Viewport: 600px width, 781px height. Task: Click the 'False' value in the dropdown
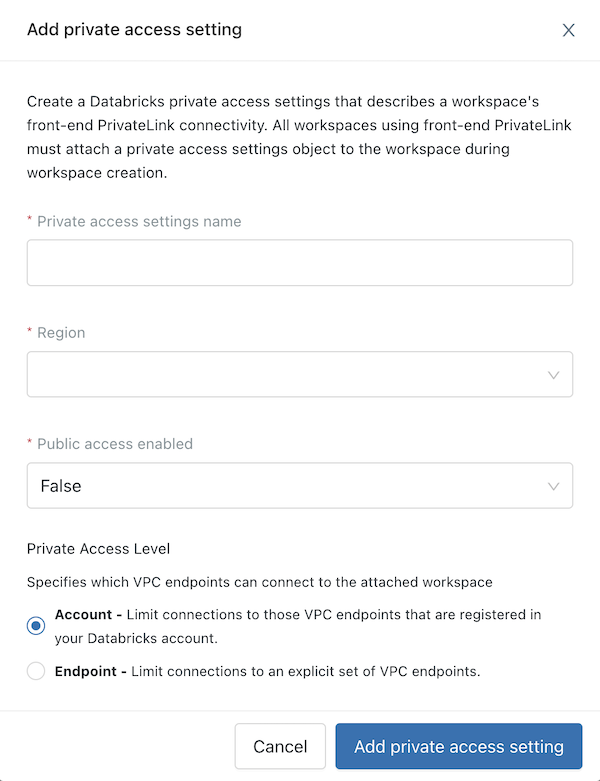pyautogui.click(x=61, y=486)
